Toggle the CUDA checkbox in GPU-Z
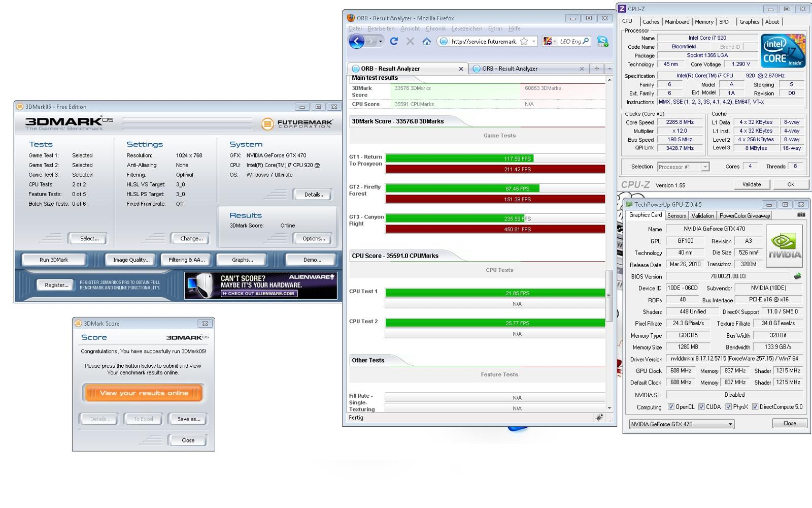The image size is (812, 508). (x=701, y=407)
